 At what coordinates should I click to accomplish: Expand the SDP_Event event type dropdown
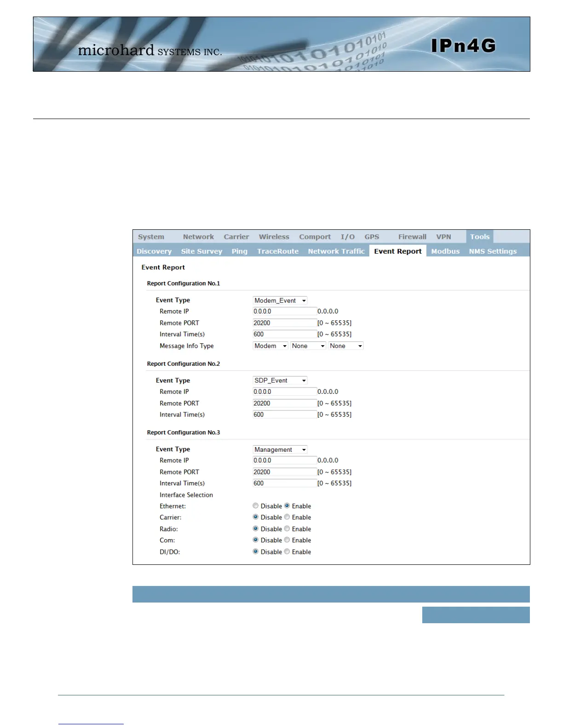pos(280,381)
